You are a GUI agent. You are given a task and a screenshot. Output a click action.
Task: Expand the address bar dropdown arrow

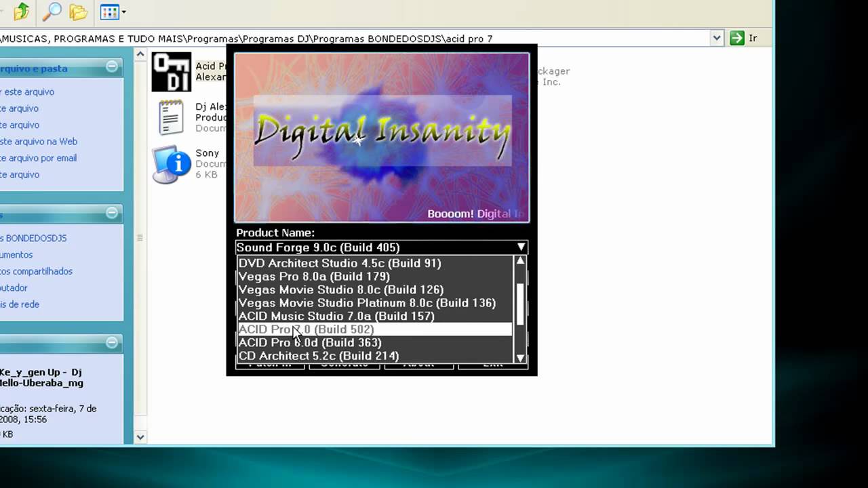click(717, 38)
